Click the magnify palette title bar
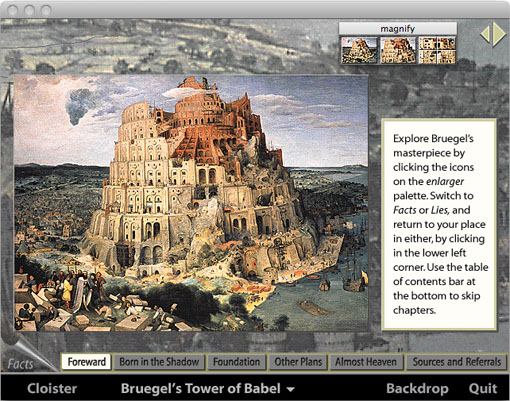 point(398,29)
